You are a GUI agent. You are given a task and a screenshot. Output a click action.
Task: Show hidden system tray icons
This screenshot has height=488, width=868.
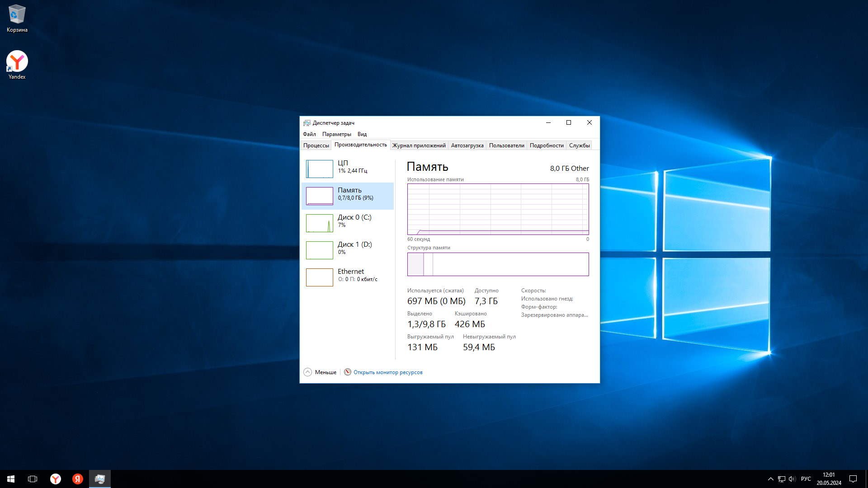point(770,479)
